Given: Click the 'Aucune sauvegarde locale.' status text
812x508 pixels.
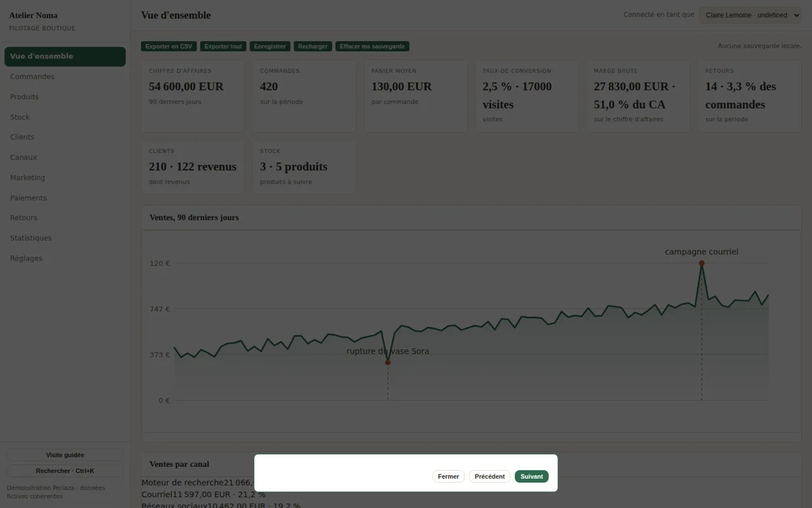Looking at the screenshot, I should click(760, 46).
